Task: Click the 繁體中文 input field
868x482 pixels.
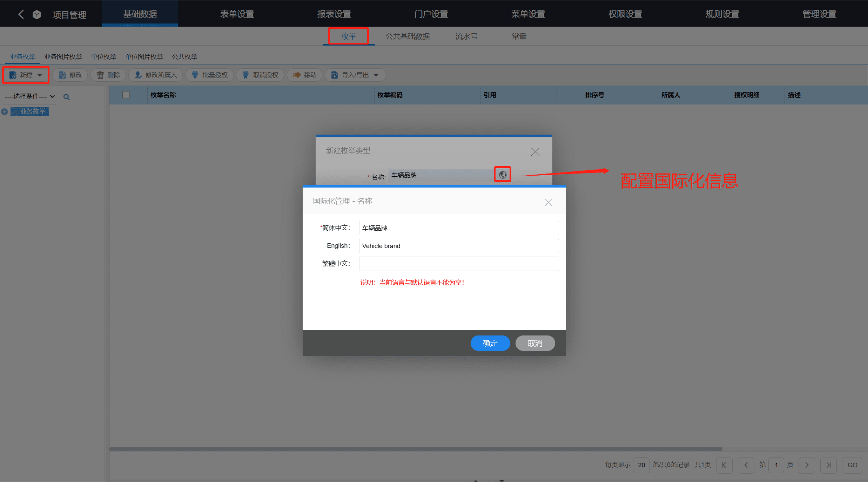Action: 459,264
